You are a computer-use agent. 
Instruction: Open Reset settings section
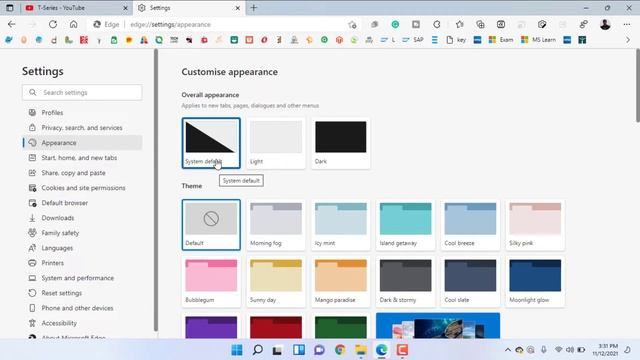[x=82, y=293]
